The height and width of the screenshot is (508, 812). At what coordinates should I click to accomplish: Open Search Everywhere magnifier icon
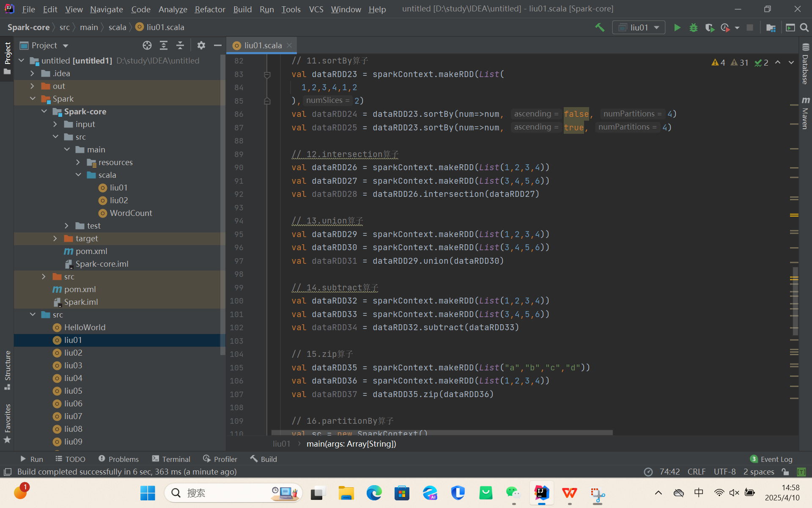[804, 28]
